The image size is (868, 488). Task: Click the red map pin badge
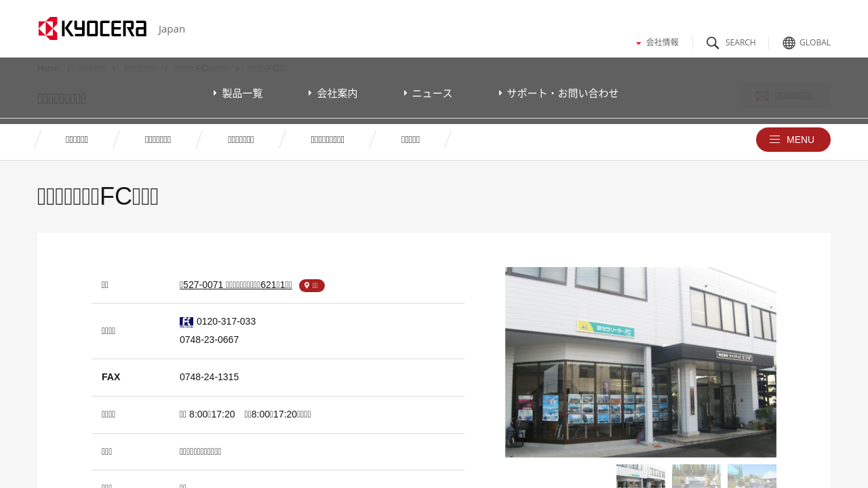tap(312, 285)
